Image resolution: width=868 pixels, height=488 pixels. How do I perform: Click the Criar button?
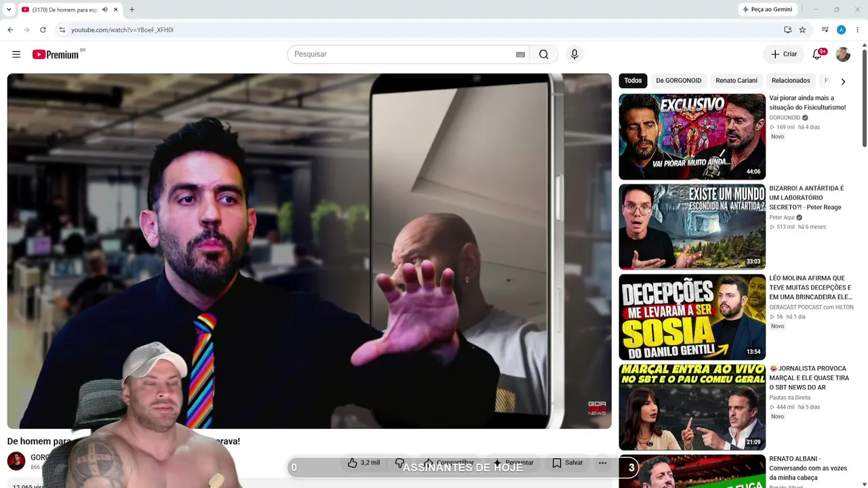tap(784, 54)
